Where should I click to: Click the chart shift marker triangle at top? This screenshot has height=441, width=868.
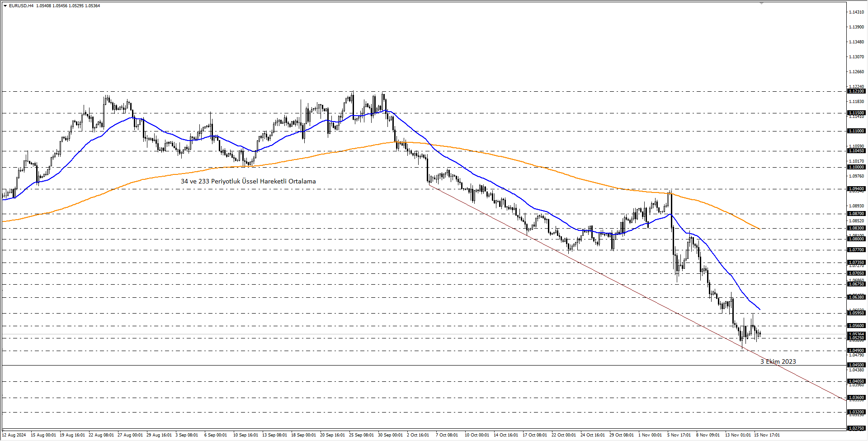[761, 3]
